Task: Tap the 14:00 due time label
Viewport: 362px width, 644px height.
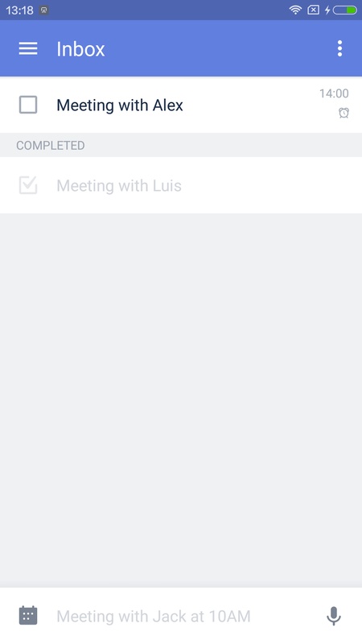Action: [x=334, y=93]
